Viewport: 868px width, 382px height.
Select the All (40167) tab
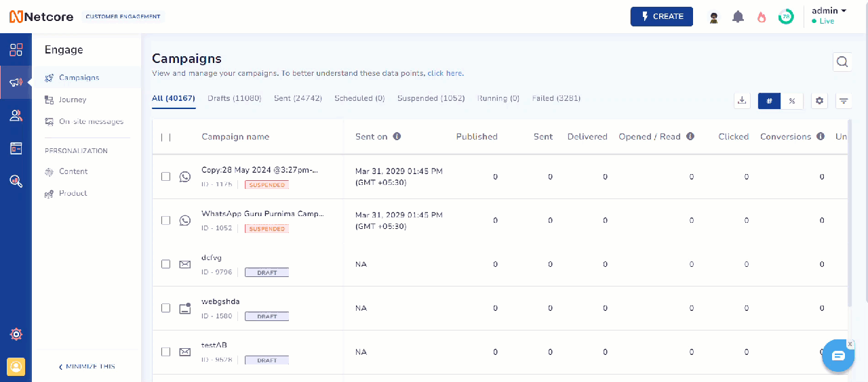point(174,98)
